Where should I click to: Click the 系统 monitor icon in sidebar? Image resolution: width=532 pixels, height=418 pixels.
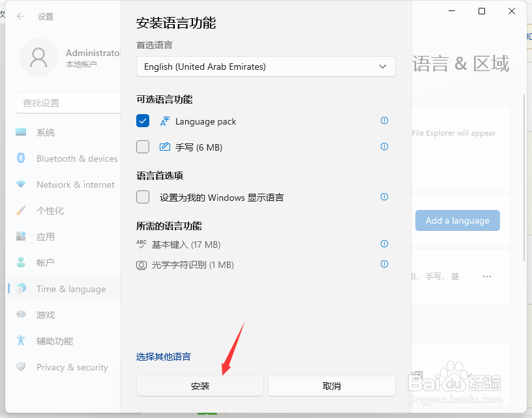[21, 132]
